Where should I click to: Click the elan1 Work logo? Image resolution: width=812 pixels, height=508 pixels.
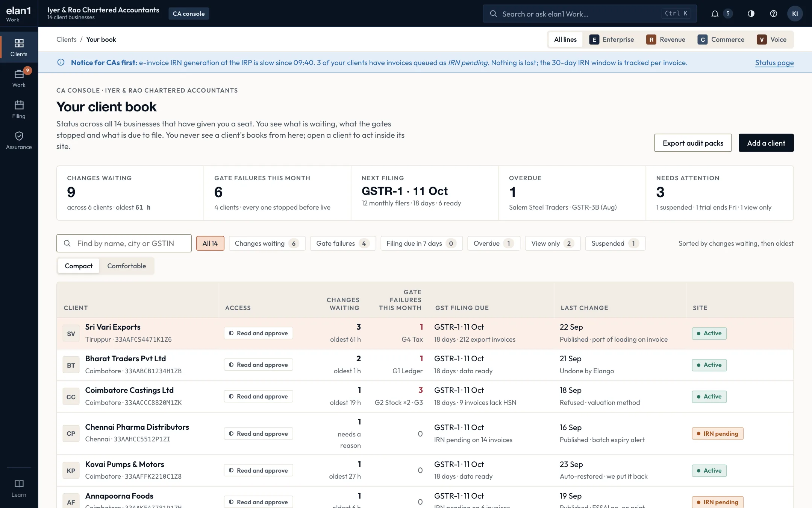click(x=18, y=14)
